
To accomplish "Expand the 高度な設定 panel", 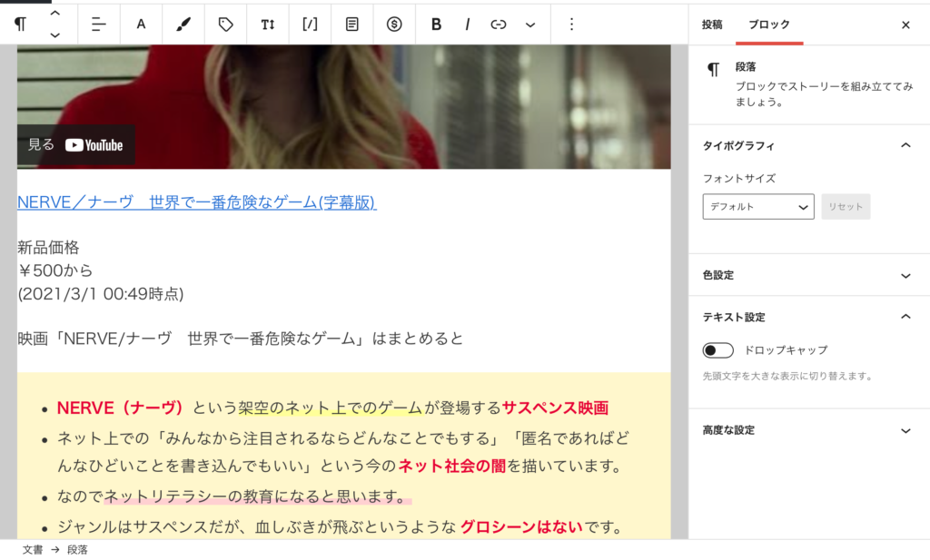I will [x=808, y=430].
